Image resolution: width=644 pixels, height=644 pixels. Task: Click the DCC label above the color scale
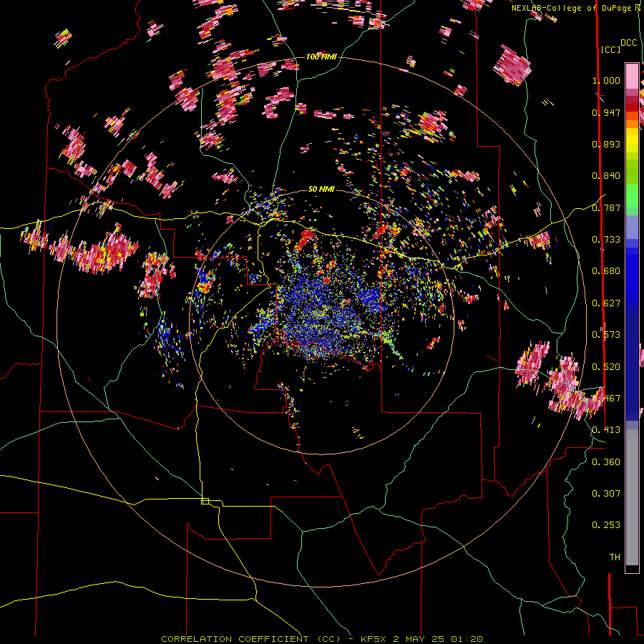[629, 43]
